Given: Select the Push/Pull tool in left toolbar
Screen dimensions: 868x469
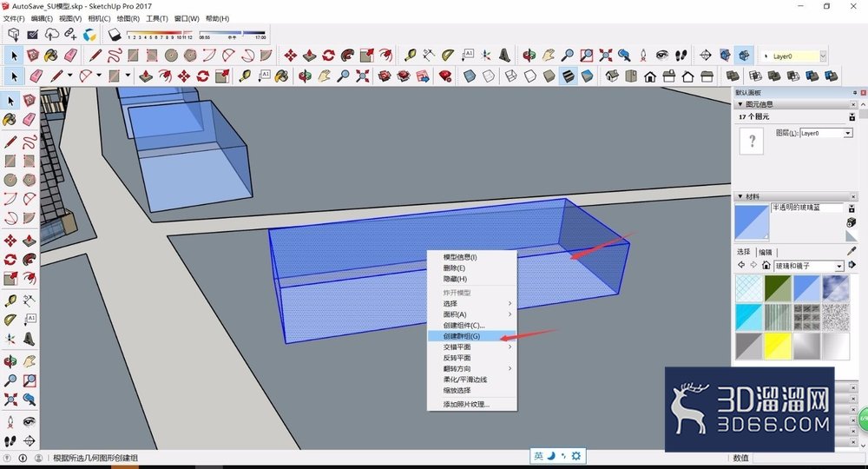Looking at the screenshot, I should point(29,241).
